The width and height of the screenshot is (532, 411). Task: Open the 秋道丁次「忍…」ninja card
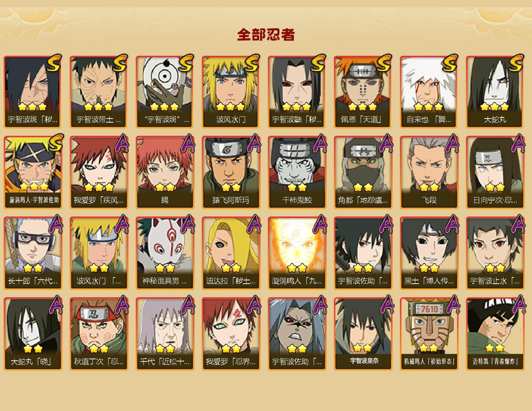[x=99, y=334]
